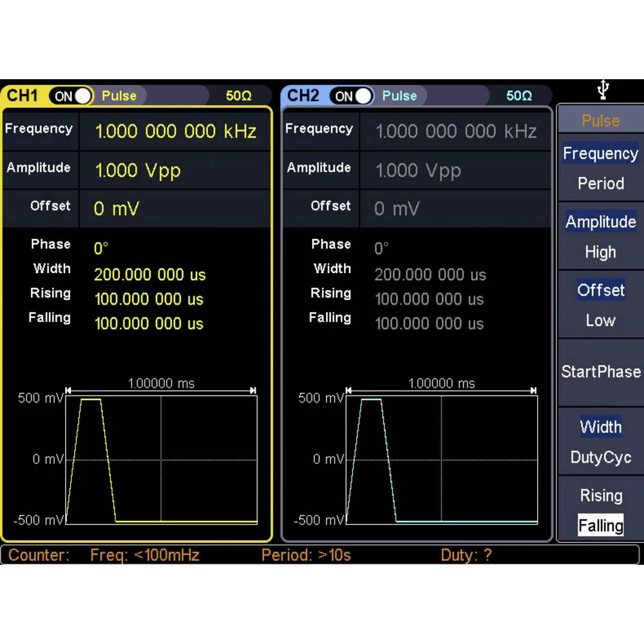
Task: Select the Amplitude menu option
Action: (600, 222)
